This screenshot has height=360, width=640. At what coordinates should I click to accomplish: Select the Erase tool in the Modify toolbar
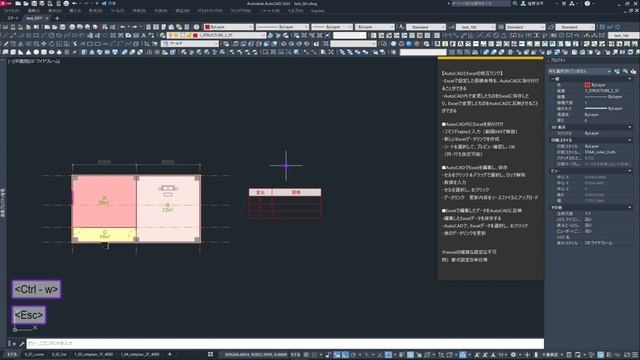pos(6,44)
